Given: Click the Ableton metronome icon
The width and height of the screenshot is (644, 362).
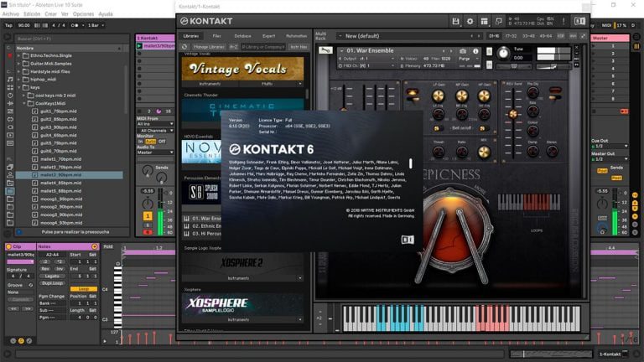Looking at the screenshot, I should (75, 25).
